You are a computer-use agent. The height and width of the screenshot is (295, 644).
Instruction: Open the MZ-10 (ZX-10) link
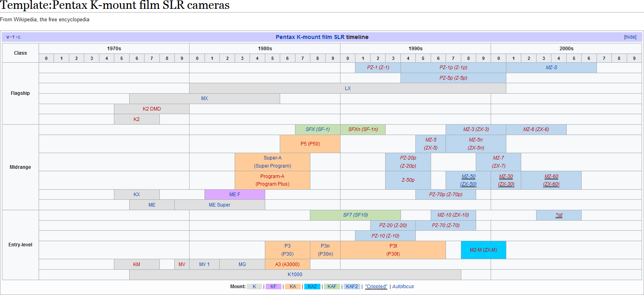(x=453, y=215)
